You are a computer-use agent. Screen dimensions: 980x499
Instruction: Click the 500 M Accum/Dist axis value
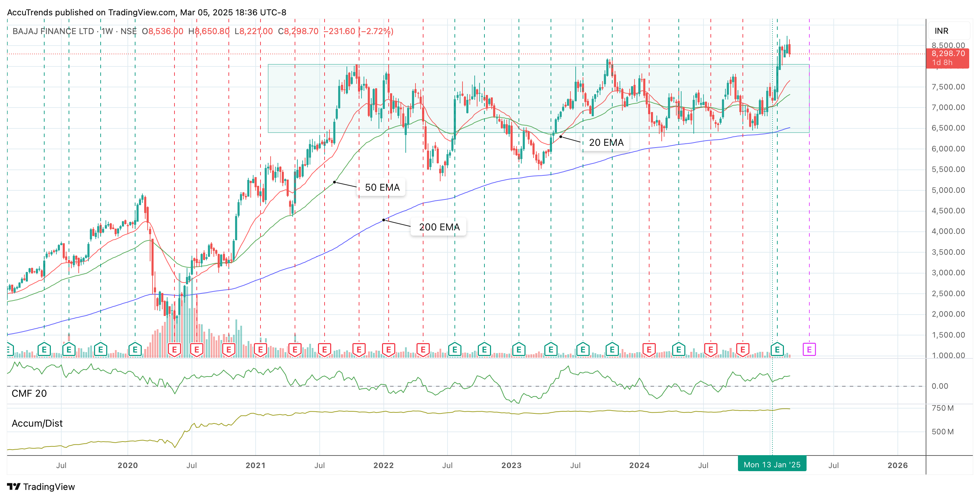(x=942, y=432)
